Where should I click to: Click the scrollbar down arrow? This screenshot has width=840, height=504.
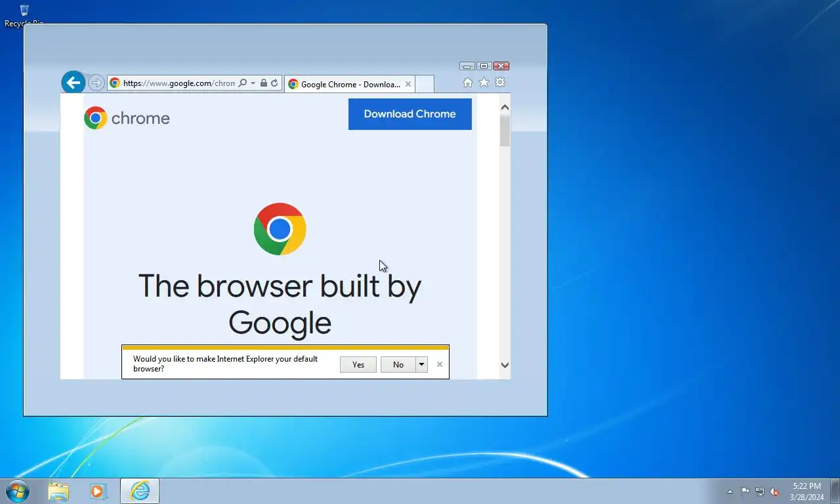(x=505, y=366)
